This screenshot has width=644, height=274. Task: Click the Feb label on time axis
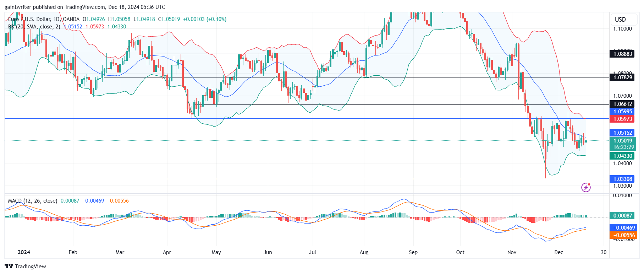(73, 252)
